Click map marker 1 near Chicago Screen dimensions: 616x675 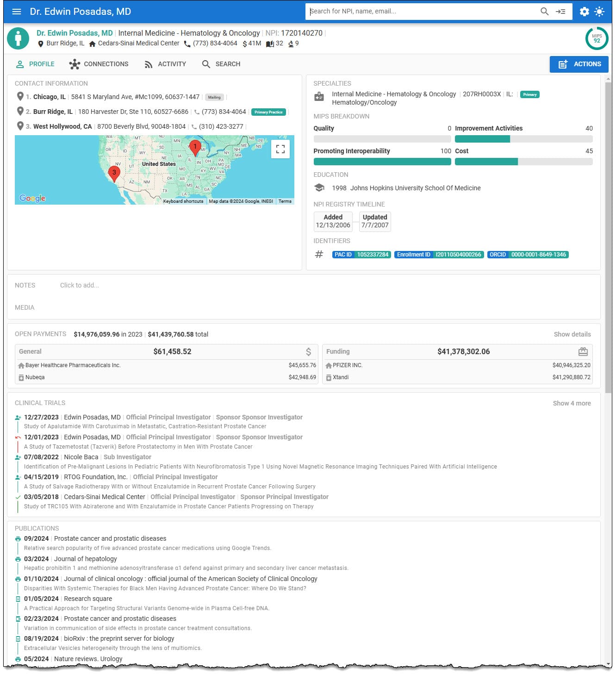[195, 147]
